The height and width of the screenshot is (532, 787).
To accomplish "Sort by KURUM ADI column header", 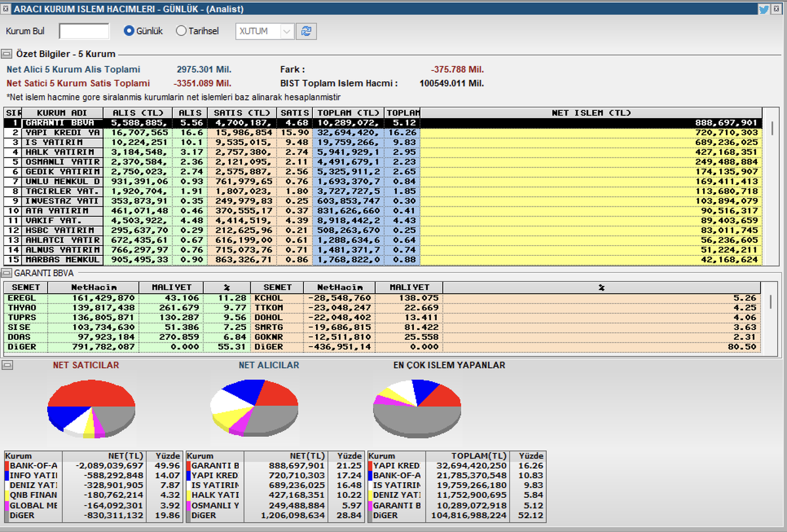I will 64,113.
